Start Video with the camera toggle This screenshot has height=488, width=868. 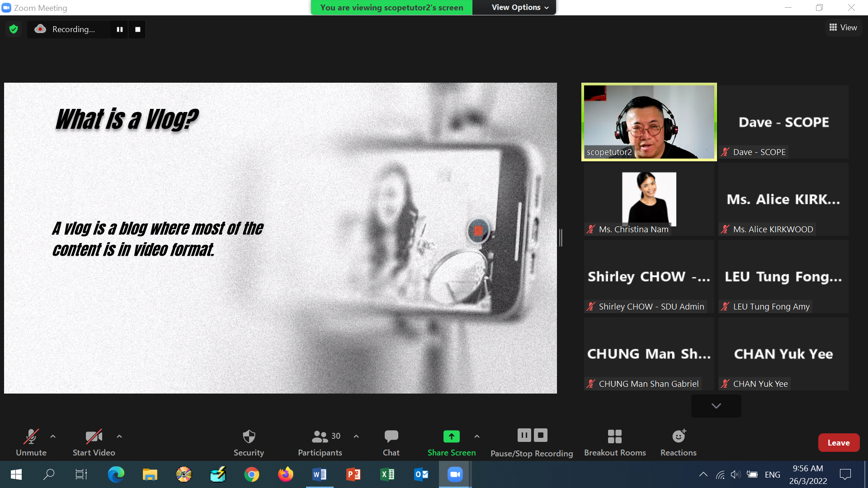[x=94, y=436]
